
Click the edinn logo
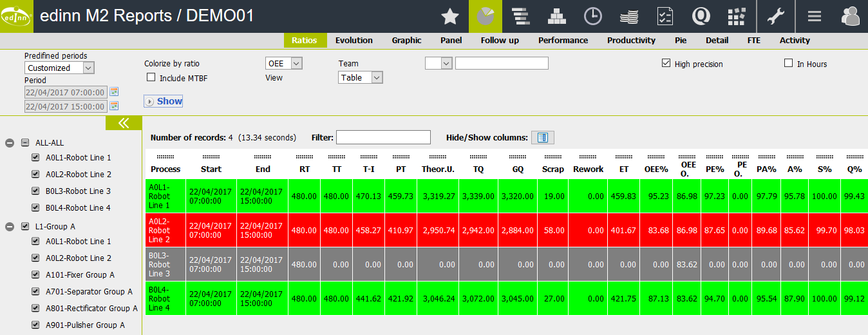(17, 16)
